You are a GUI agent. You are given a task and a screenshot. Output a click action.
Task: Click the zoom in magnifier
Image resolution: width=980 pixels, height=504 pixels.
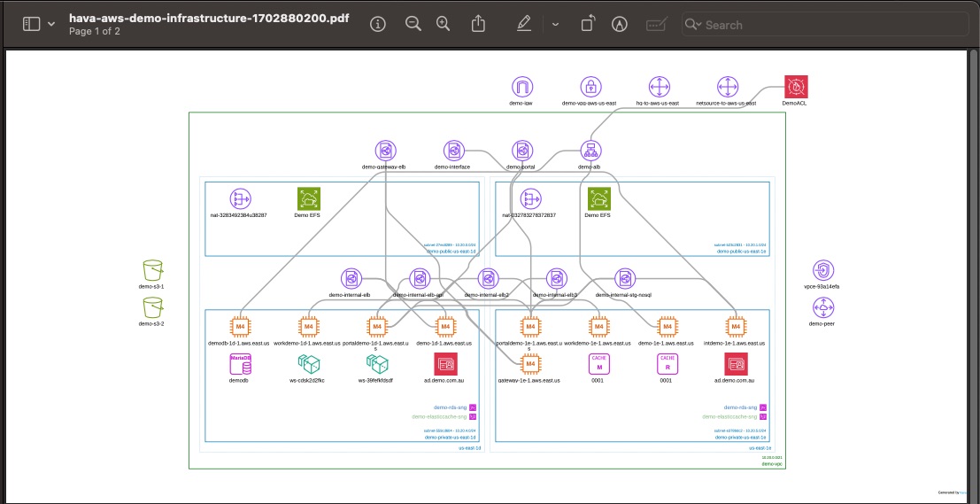pyautogui.click(x=444, y=24)
